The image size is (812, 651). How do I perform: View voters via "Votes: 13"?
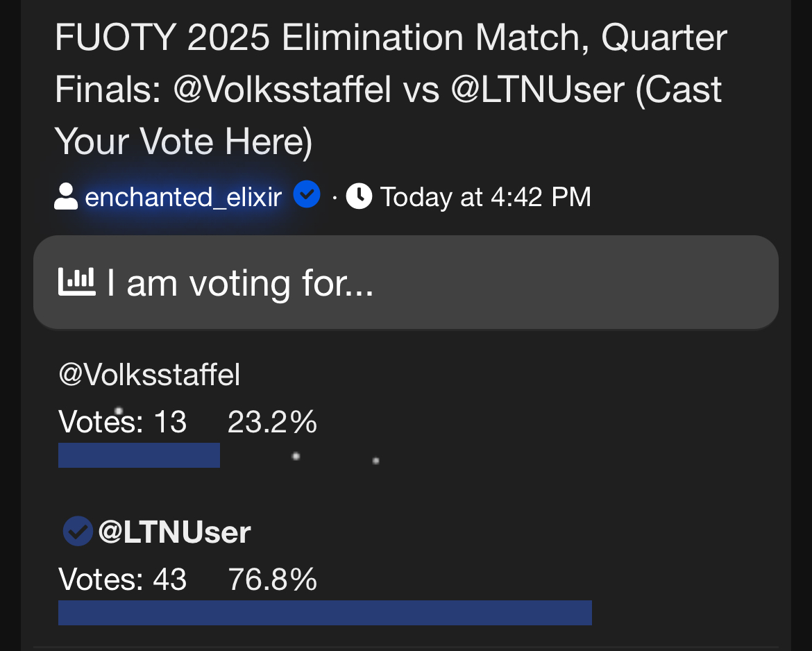pyautogui.click(x=123, y=422)
